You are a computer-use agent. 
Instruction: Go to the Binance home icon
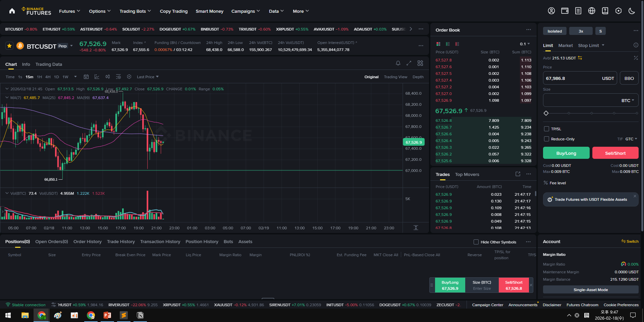pyautogui.click(x=12, y=11)
